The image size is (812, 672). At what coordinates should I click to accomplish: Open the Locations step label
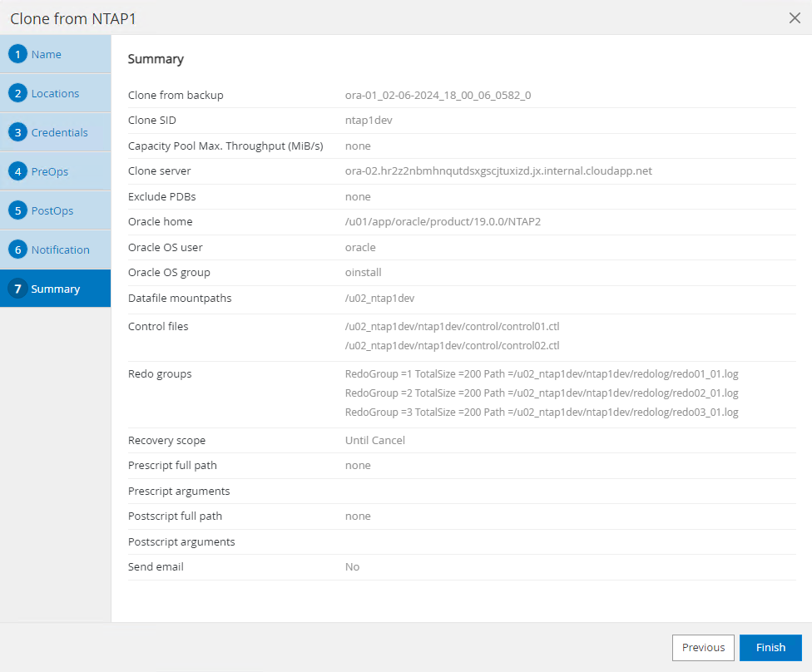tap(55, 94)
